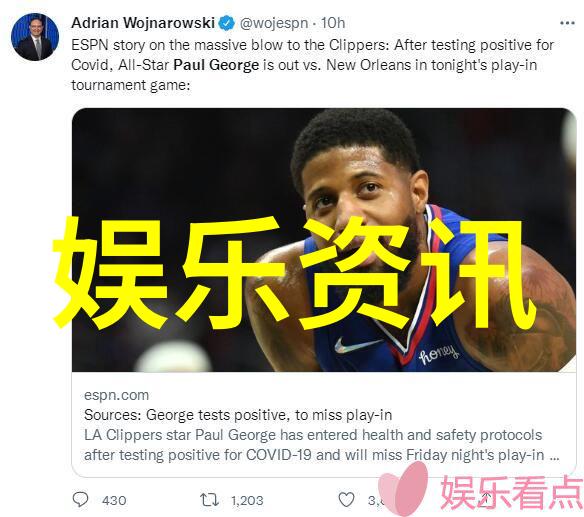Viewport: 584px width, 517px height.
Task: Click the retweet arrows icon
Action: (x=209, y=499)
